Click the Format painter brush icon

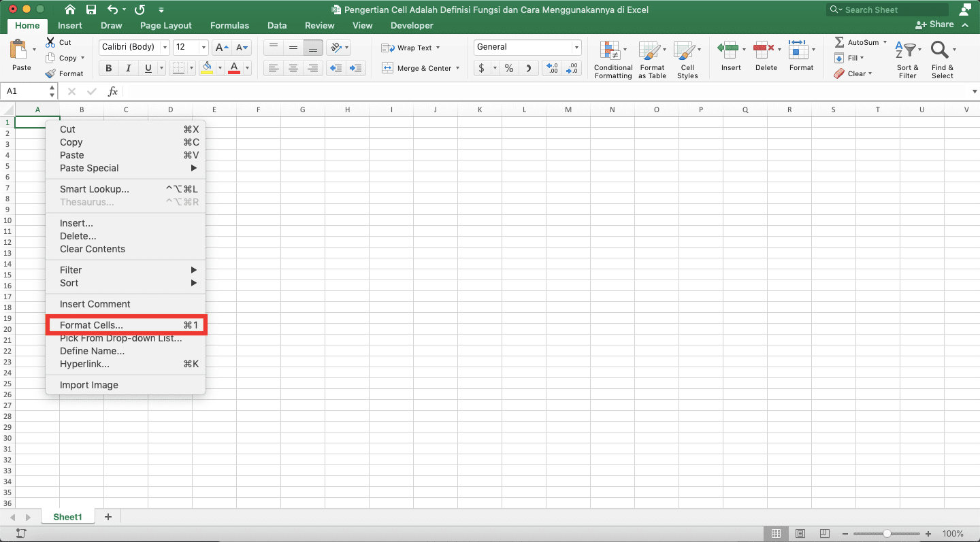(50, 73)
